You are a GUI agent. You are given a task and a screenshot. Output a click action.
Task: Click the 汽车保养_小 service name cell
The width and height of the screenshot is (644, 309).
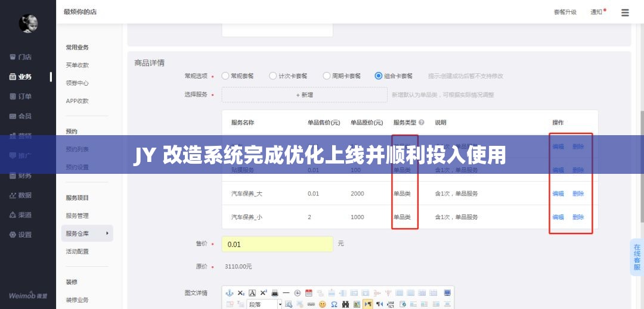(x=247, y=217)
